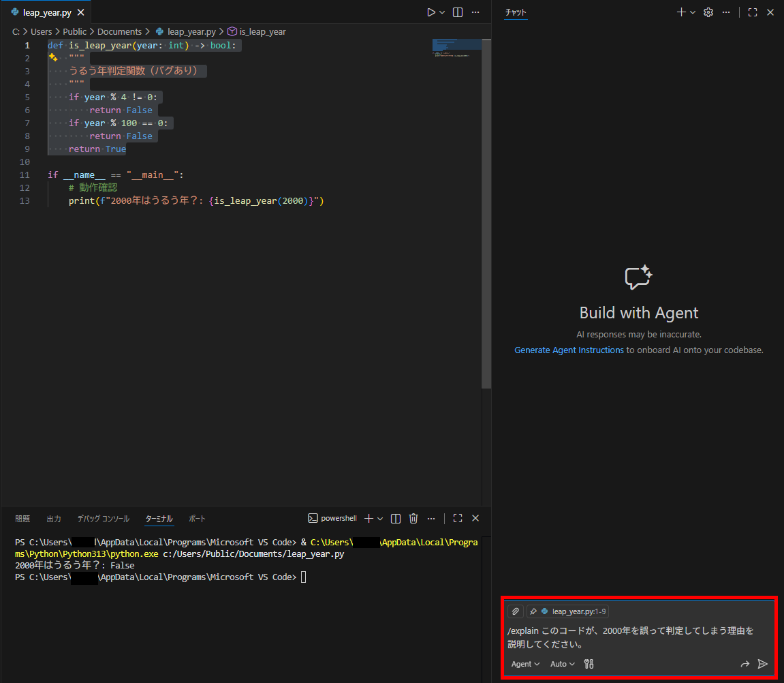The image size is (784, 683).
Task: Split the editor to the right
Action: pos(458,12)
